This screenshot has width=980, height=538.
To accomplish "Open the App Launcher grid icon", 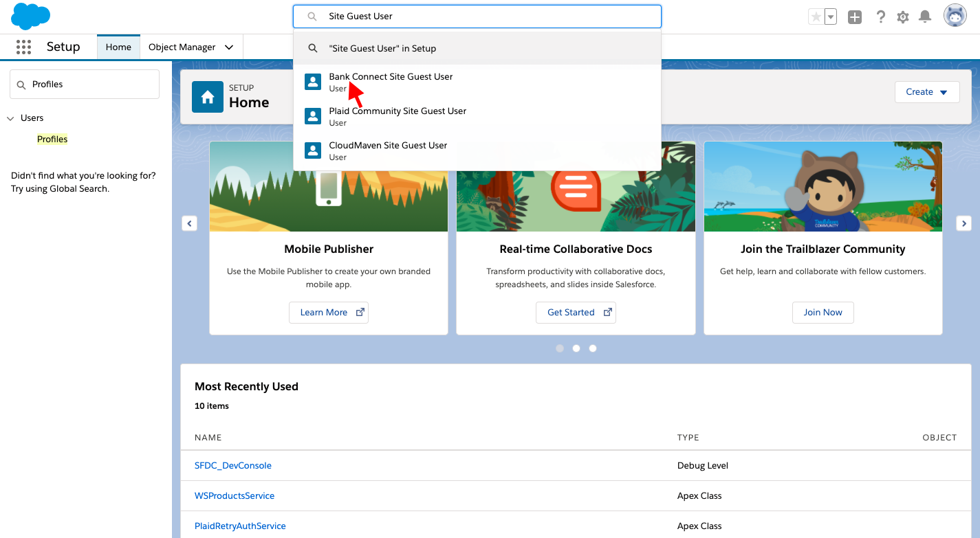I will pyautogui.click(x=23, y=47).
